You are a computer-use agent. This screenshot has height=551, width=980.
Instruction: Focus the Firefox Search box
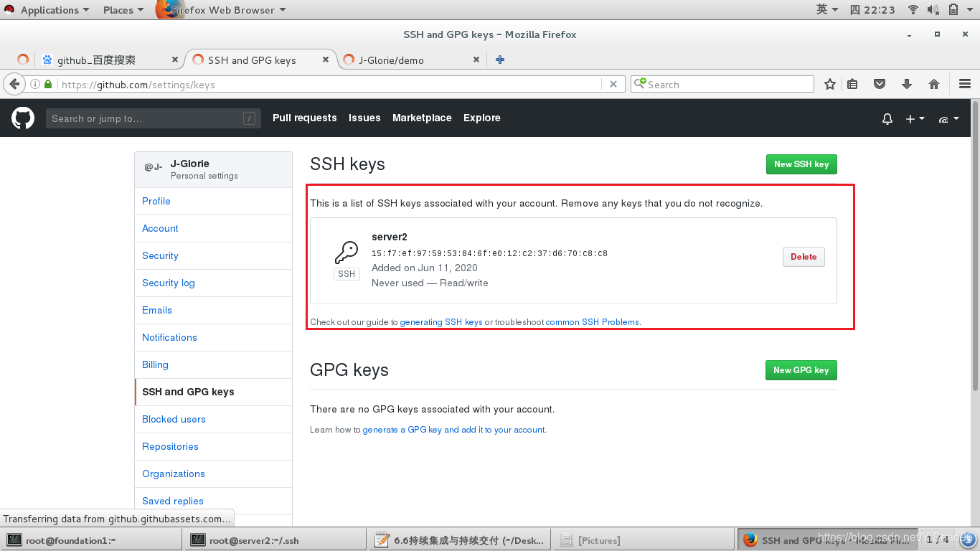[722, 84]
